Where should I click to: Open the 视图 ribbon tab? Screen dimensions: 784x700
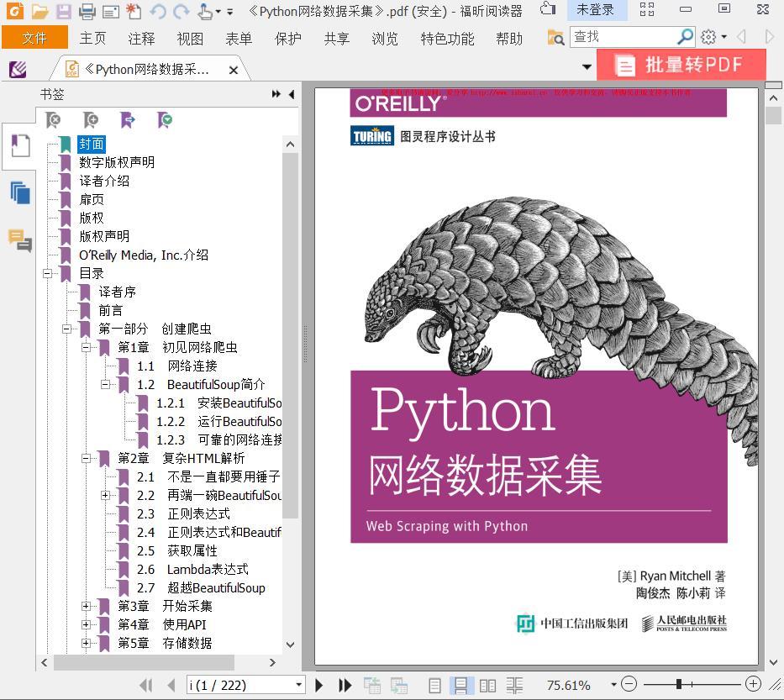point(190,38)
